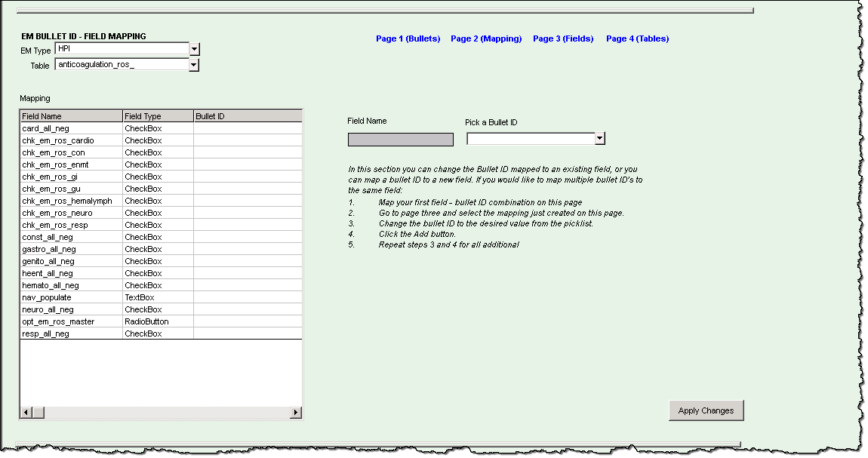
Task: Click the grey Field Name input box
Action: tap(400, 140)
